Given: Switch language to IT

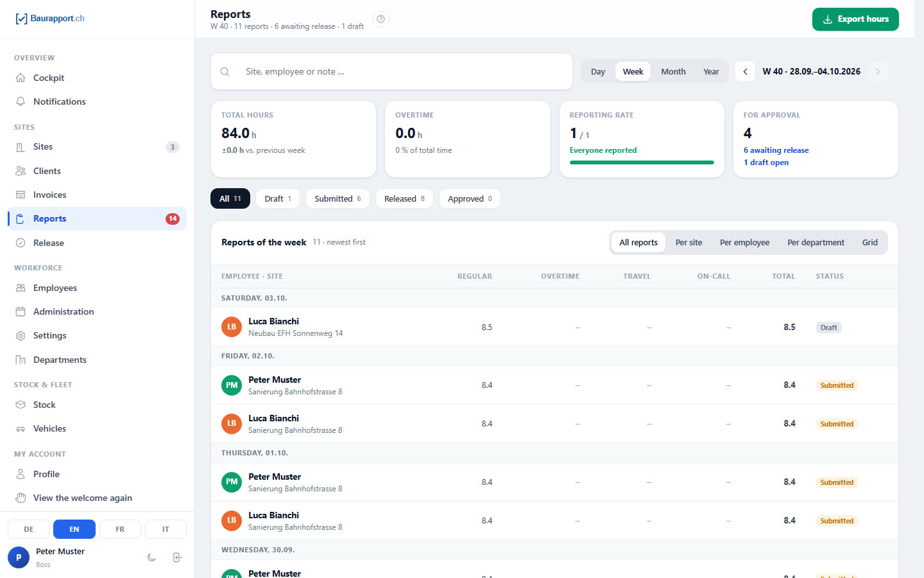Looking at the screenshot, I should tap(166, 529).
